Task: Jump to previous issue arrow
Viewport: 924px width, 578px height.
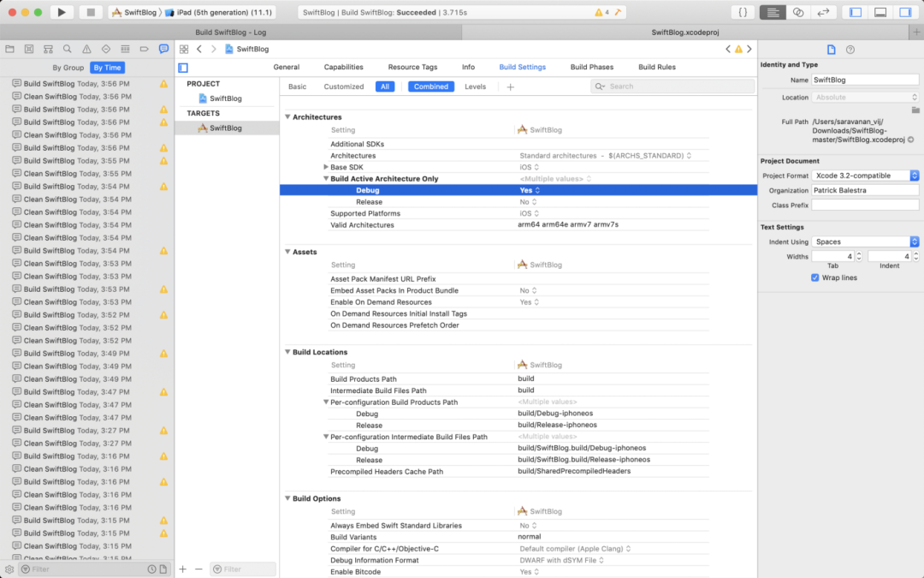Action: coord(728,49)
